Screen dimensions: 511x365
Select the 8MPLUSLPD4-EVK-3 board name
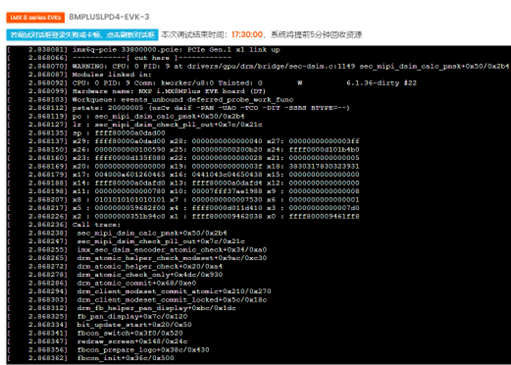coord(109,17)
